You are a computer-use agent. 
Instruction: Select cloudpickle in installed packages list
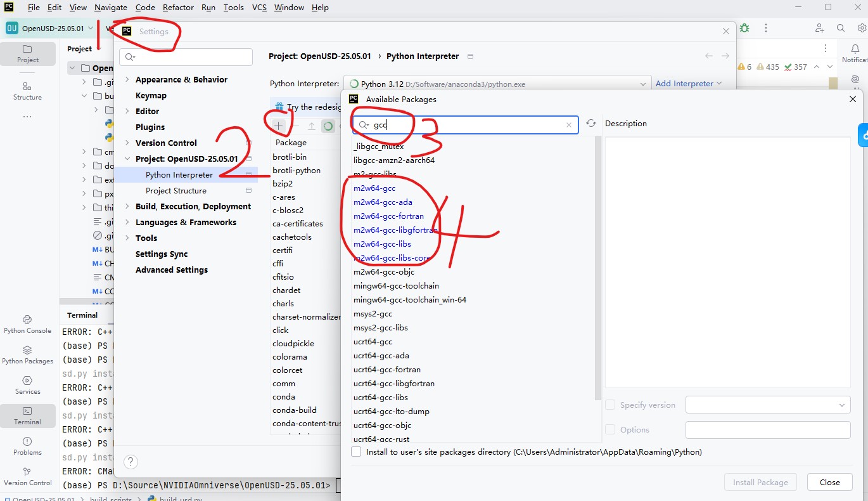[293, 343]
